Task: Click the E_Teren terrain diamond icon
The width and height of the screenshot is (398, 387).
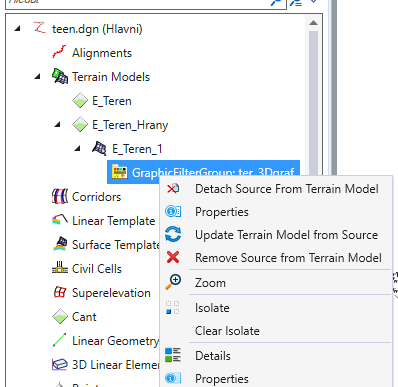Action: tap(80, 101)
